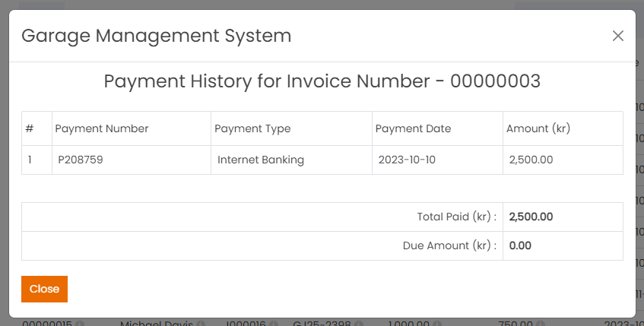Click the payment date 2023-10-10
Viewport: 644px width, 326px height.
(407, 160)
